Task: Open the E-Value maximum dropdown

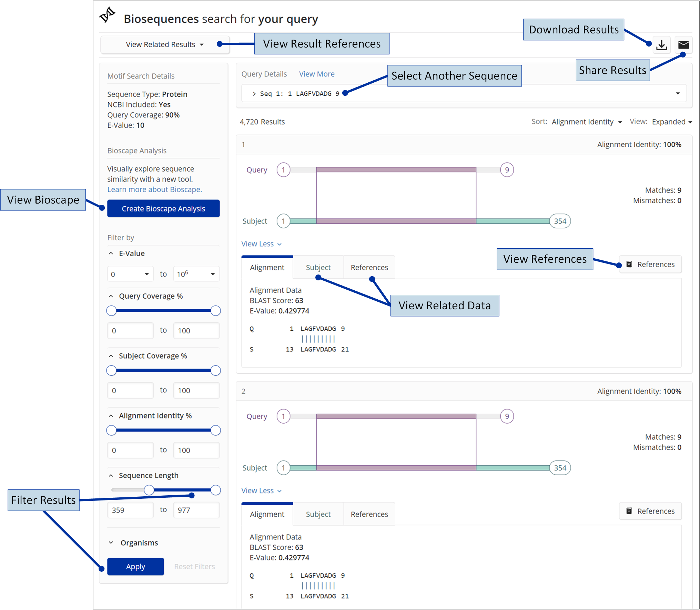Action: coord(196,274)
